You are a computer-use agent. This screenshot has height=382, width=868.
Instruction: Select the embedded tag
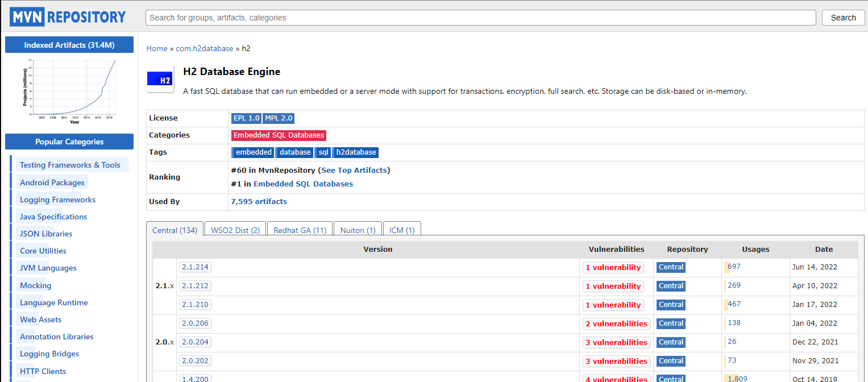[254, 152]
